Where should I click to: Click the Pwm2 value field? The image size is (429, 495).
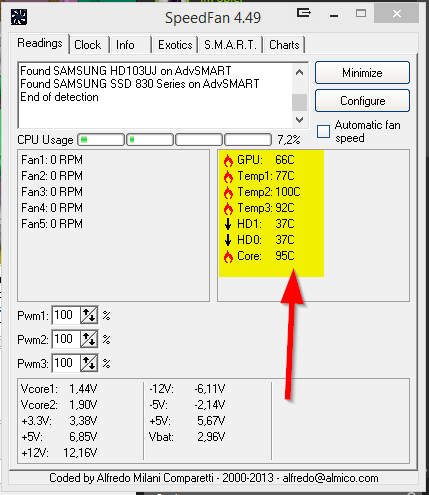(66, 339)
